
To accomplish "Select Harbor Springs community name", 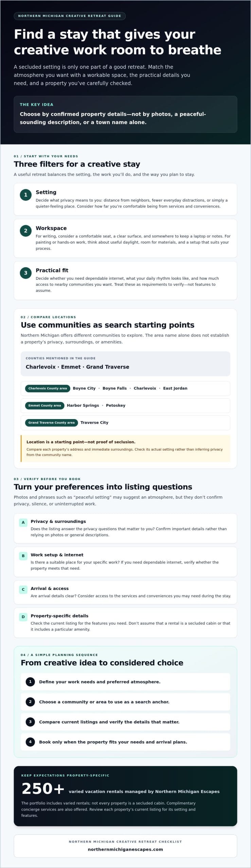I will [x=83, y=405].
